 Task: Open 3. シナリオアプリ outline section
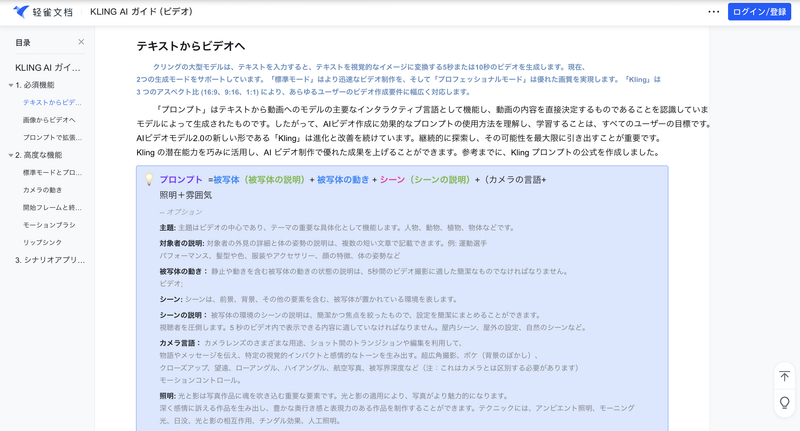coord(50,260)
